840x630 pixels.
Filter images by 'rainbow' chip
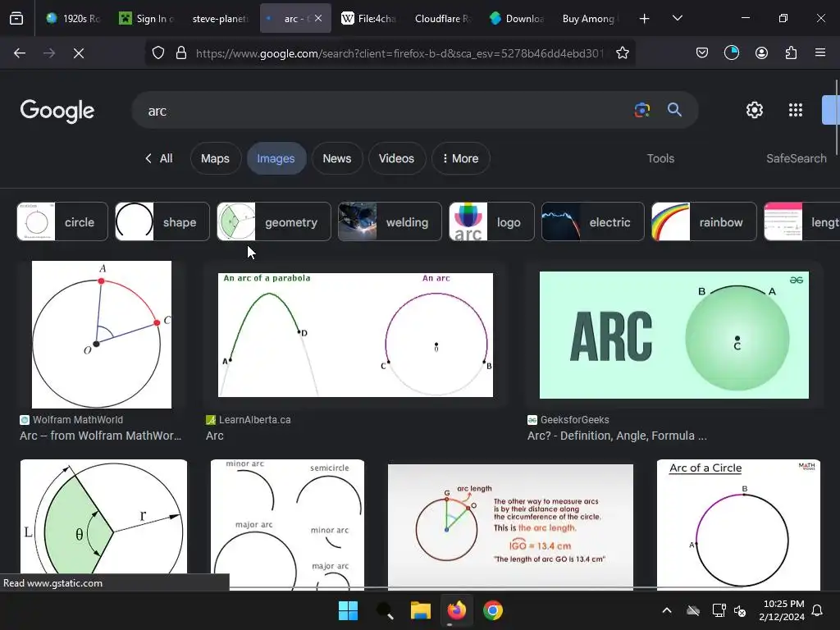coord(704,221)
